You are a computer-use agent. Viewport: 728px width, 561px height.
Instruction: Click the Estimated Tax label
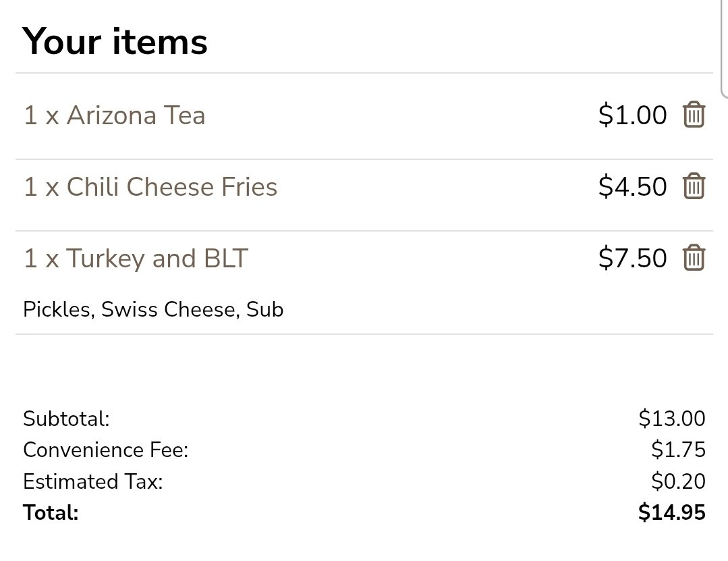(x=93, y=481)
